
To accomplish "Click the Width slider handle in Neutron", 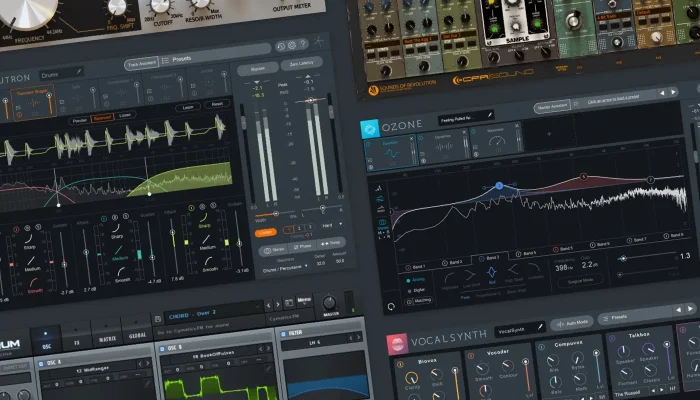I will (x=276, y=213).
